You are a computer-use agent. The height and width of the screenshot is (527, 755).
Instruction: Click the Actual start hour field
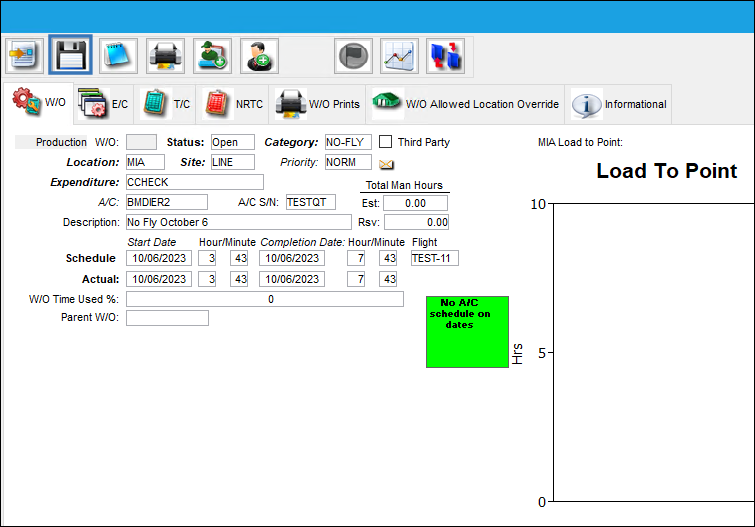(207, 279)
